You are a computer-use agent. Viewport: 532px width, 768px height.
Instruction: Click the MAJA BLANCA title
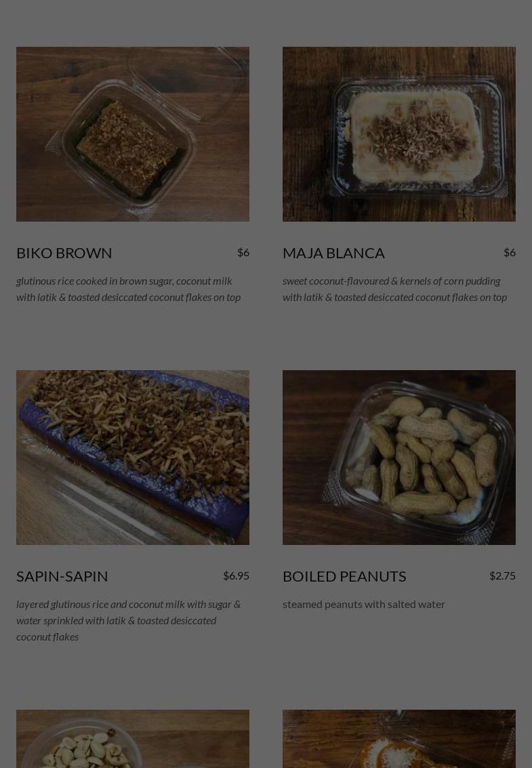pos(333,253)
